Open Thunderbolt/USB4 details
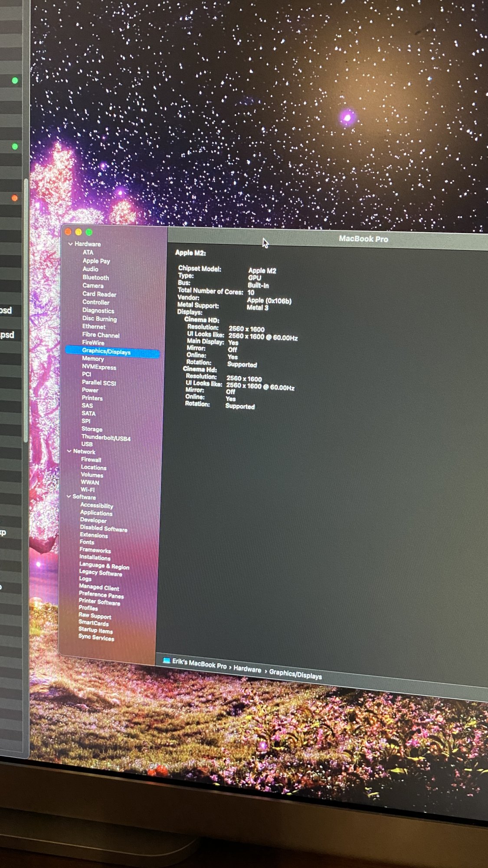Viewport: 488px width, 868px height. [x=106, y=438]
